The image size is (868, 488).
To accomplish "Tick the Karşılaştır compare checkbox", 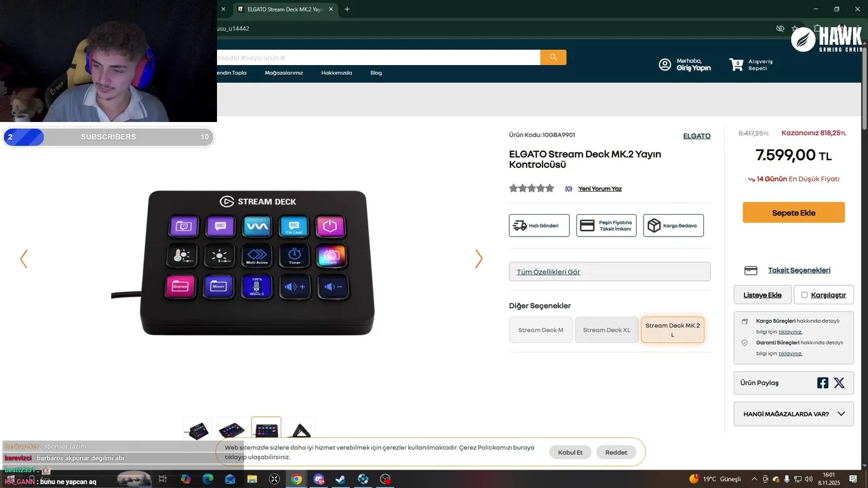I will [x=804, y=295].
